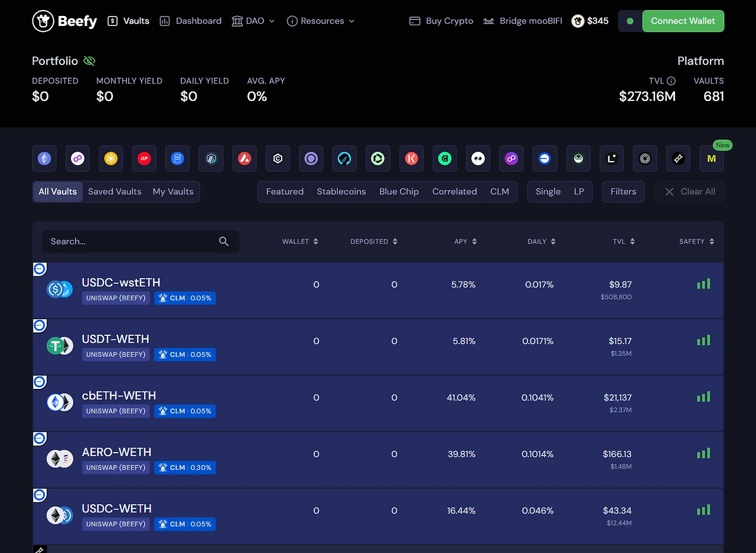Open the Dashboard page
Viewport: 756px width, 553px height.
click(191, 21)
